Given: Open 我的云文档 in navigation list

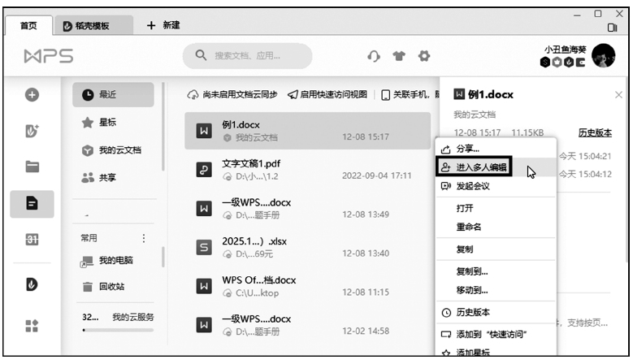Looking at the screenshot, I should click(119, 150).
